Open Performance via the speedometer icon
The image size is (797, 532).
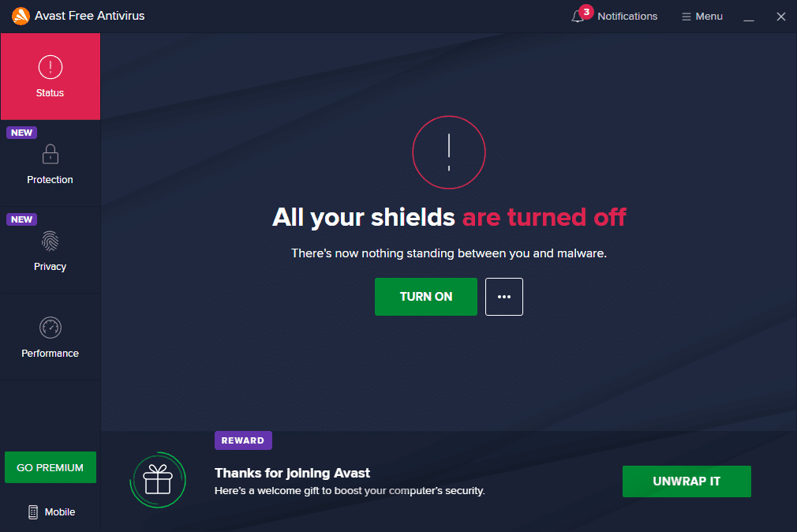click(x=51, y=328)
